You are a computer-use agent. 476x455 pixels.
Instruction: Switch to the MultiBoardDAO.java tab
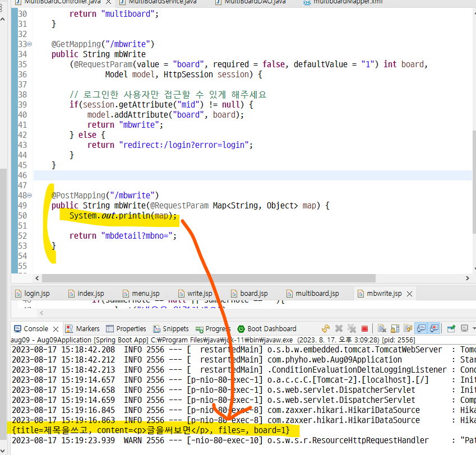[x=251, y=2]
